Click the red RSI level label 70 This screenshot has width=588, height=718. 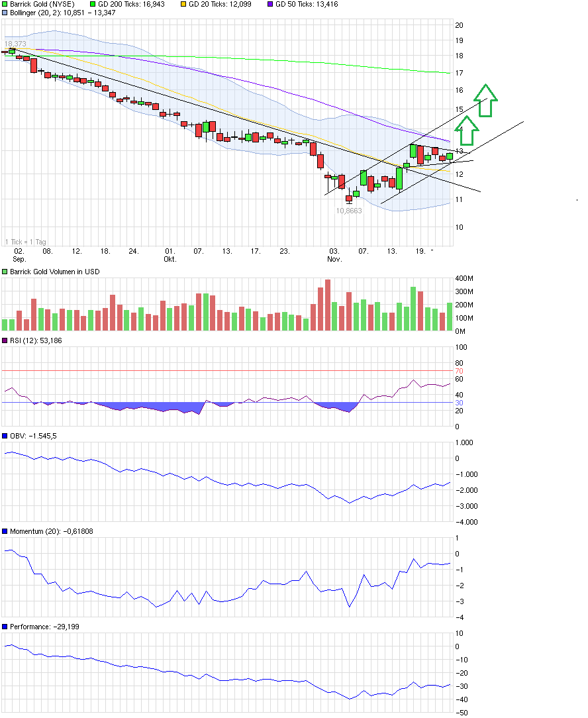point(459,371)
